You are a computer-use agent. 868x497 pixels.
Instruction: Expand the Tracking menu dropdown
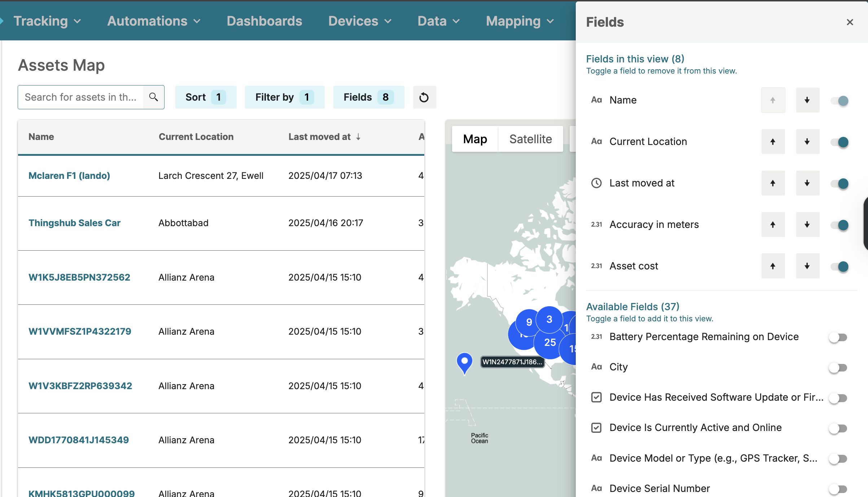click(47, 21)
